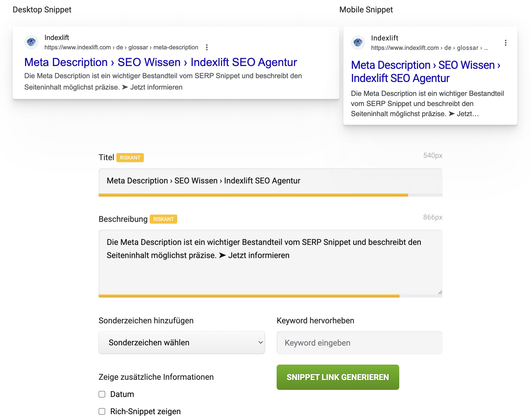
Task: Enable the Rich-Snippet zeigen checkbox
Action: tap(102, 411)
